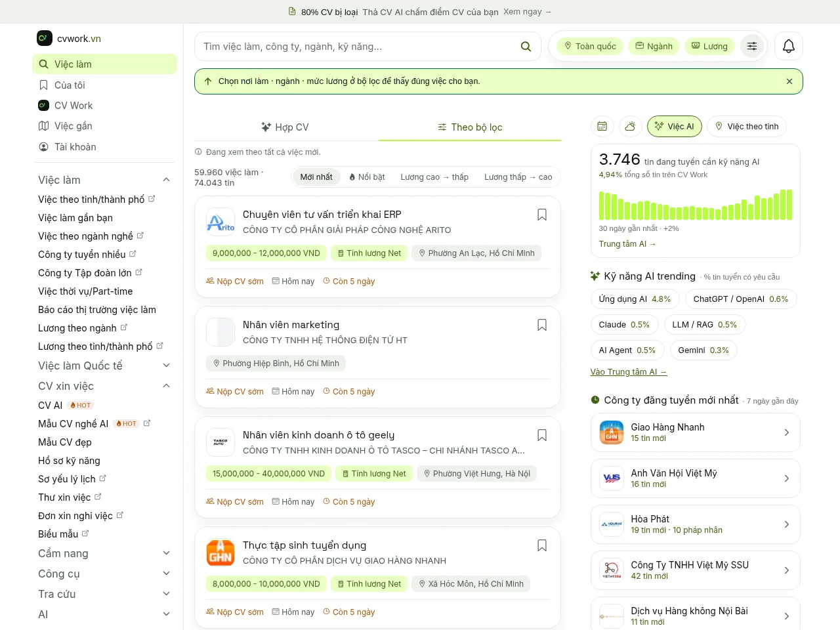The height and width of the screenshot is (630, 840).
Task: Click the TASCO Auto company logo
Action: pos(220,442)
